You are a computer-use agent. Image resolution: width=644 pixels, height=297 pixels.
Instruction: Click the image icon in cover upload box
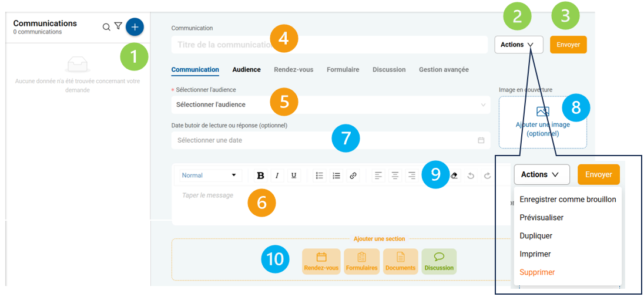pyautogui.click(x=543, y=111)
